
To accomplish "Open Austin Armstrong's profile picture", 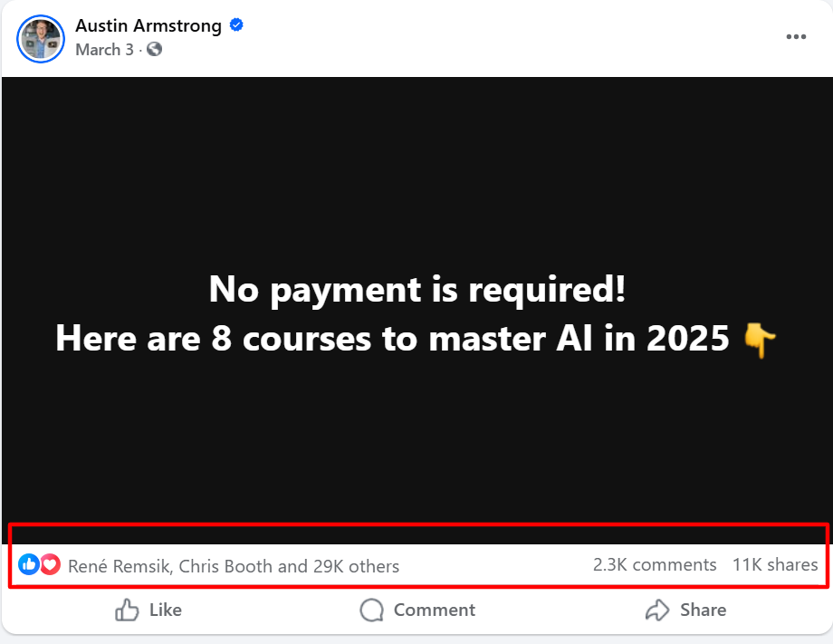I will (41, 39).
